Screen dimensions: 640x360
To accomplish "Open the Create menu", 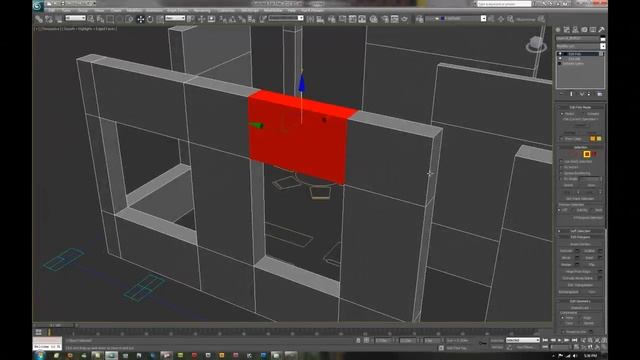I will pyautogui.click(x=116, y=11).
